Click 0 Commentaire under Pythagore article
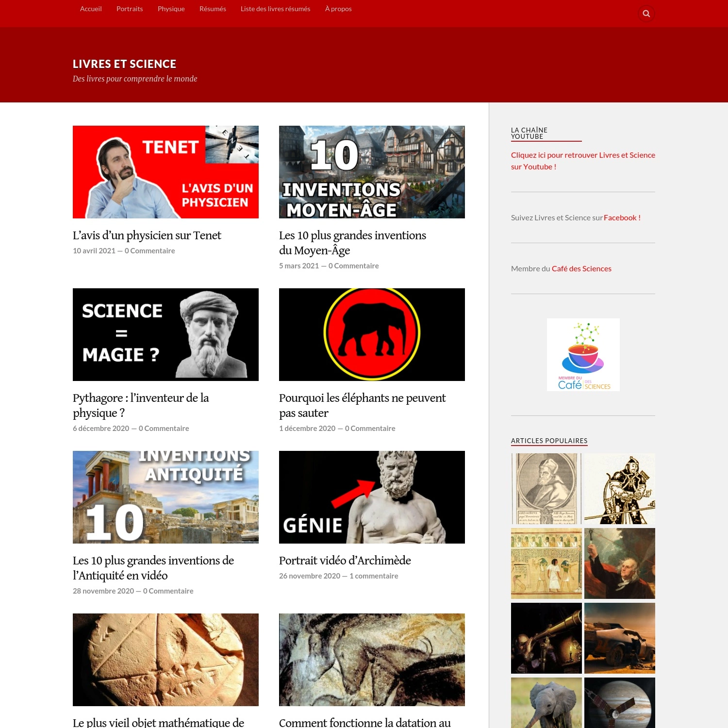The width and height of the screenshot is (728, 728). tap(164, 429)
